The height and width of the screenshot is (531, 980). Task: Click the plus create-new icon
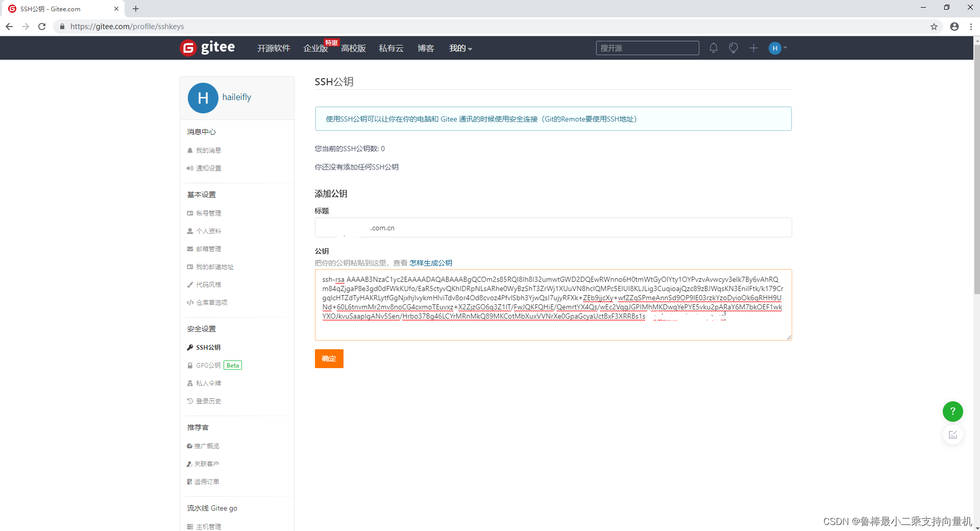click(x=753, y=48)
